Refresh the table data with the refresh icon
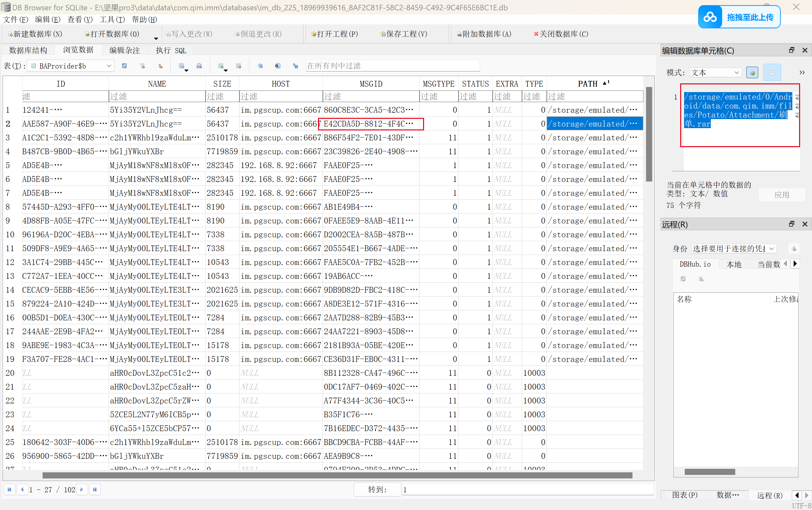Viewport: 812px width, 510px height. coord(124,66)
